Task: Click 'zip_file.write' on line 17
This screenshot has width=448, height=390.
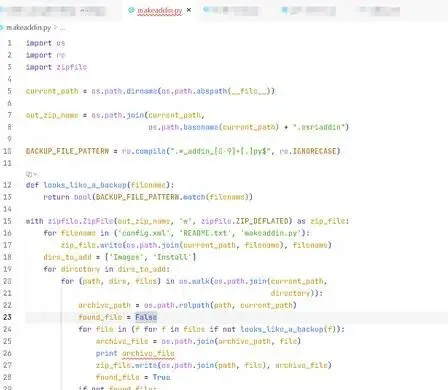Action: [x=91, y=245]
